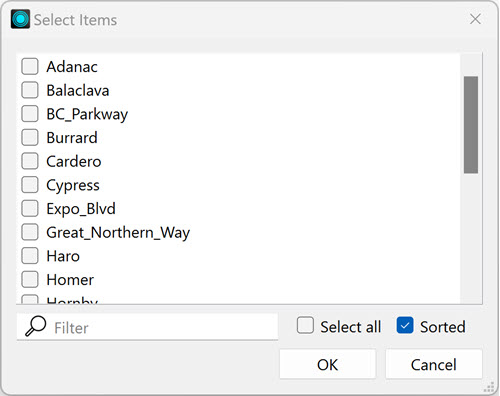Image resolution: width=500 pixels, height=396 pixels.
Task: Check the Cypress checkbox
Action: [30, 185]
